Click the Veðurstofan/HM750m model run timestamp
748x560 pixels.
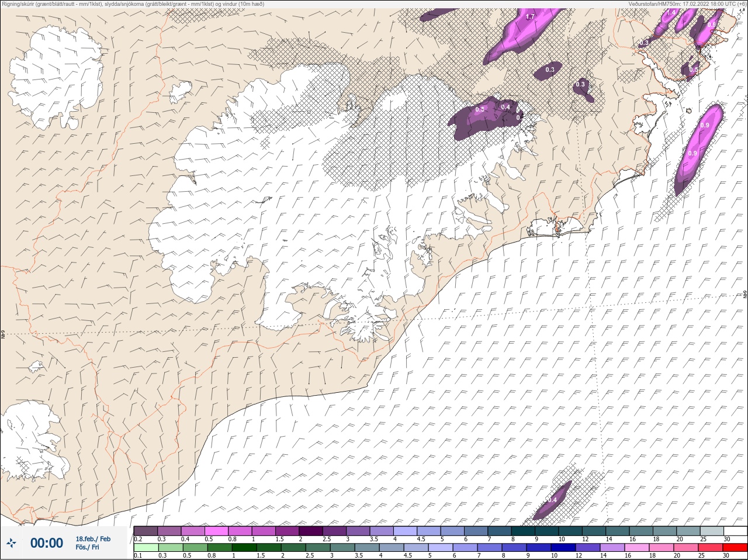[x=687, y=4]
